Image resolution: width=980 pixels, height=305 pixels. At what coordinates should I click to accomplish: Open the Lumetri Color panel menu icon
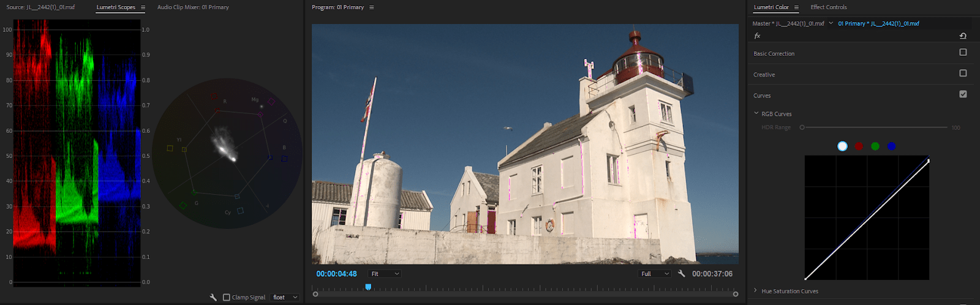(796, 7)
